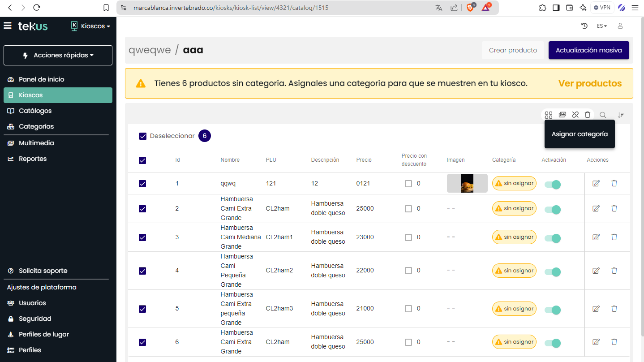
Task: Go to Catálogos in the sidebar
Action: [x=35, y=111]
